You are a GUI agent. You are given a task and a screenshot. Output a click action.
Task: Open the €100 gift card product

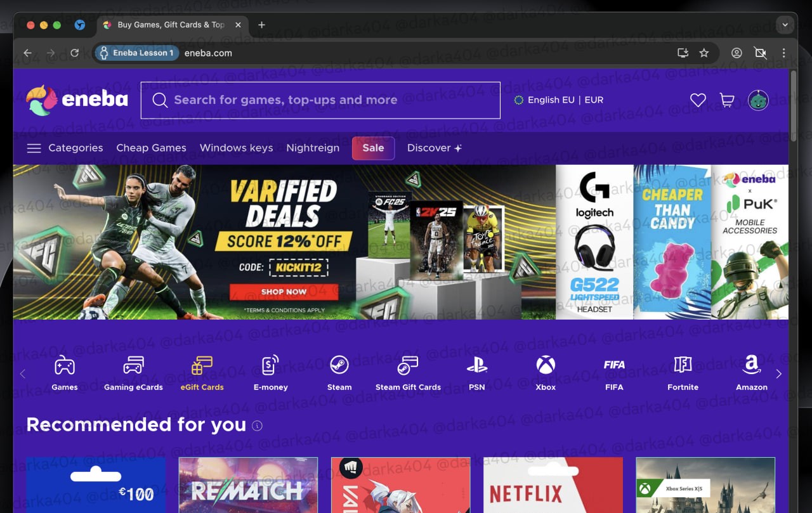(x=96, y=485)
